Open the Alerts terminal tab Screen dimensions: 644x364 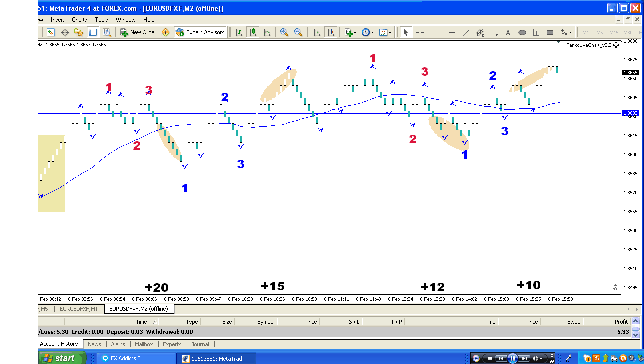pyautogui.click(x=118, y=344)
